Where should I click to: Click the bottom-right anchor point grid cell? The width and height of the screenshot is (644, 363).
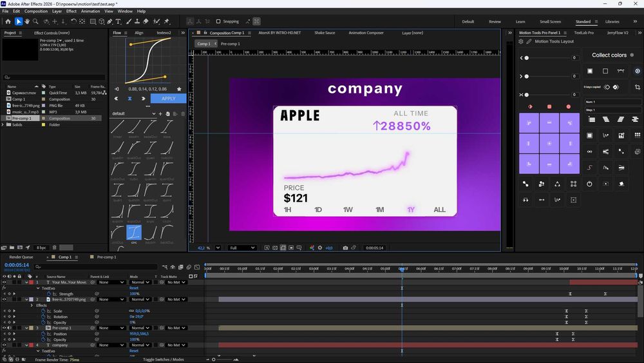(569, 164)
